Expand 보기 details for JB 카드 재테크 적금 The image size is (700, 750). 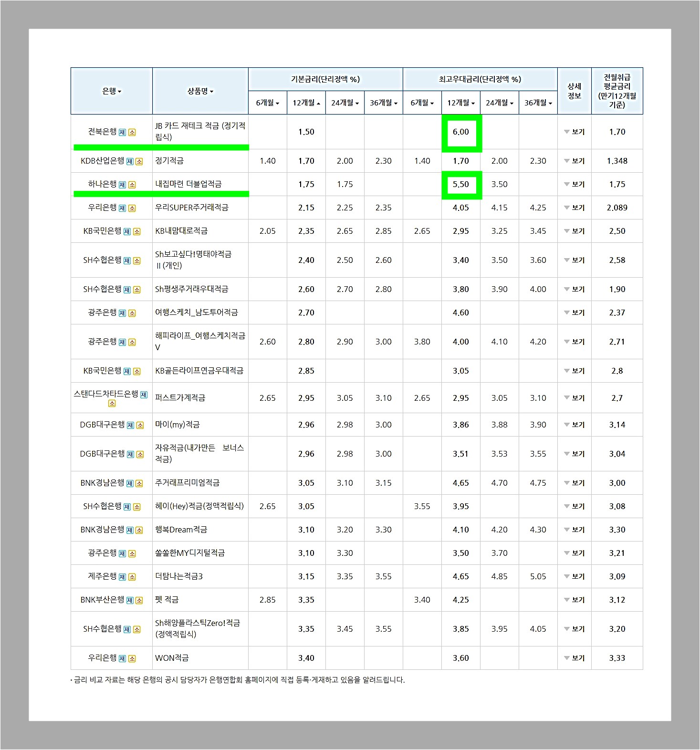[575, 132]
